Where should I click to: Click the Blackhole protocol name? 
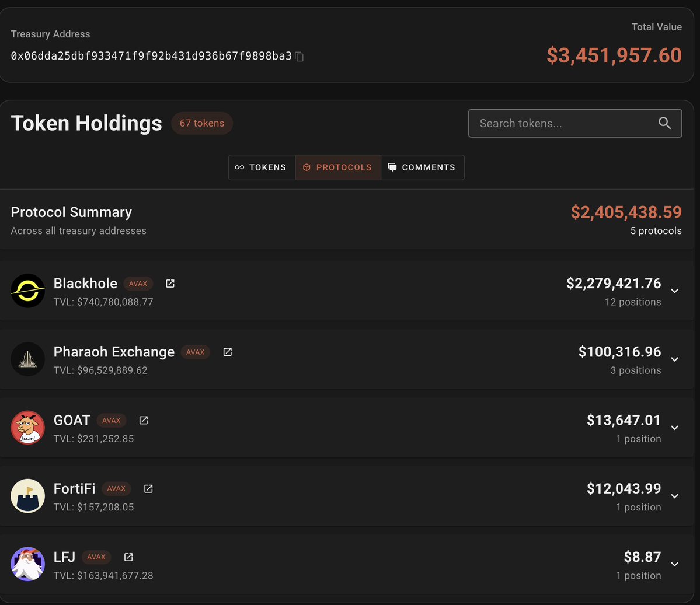tap(85, 284)
